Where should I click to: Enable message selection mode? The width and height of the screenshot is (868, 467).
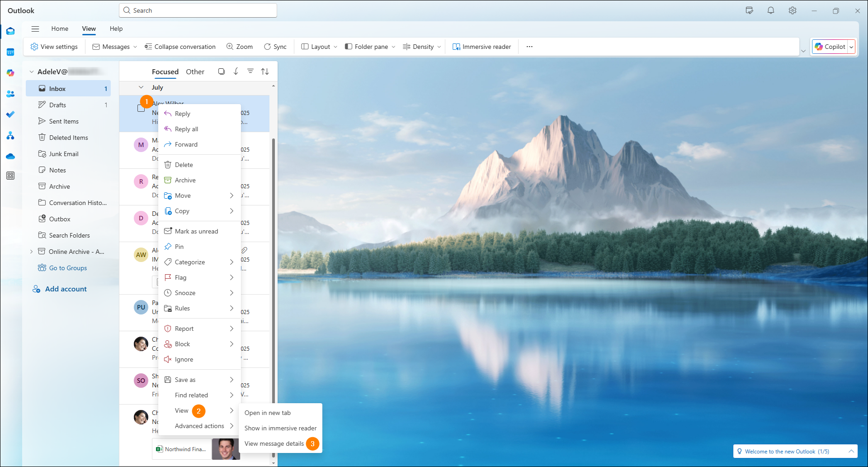coord(222,71)
